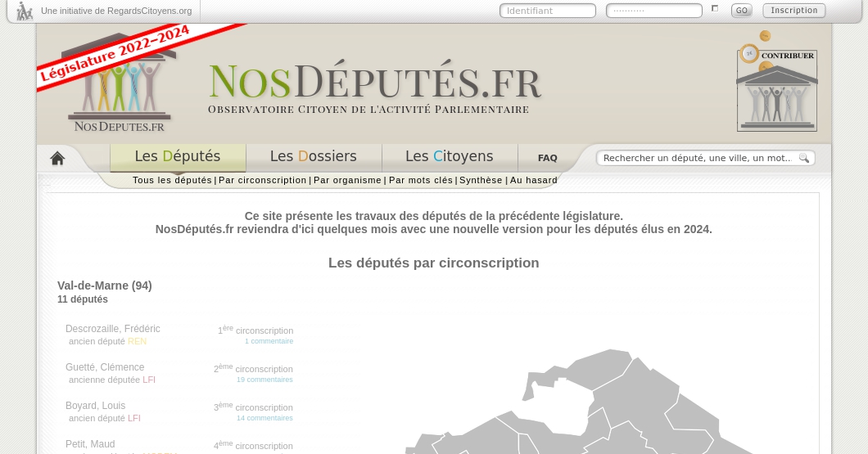Open the home icon in navigation bar
Image resolution: width=868 pixels, height=454 pixels.
[57, 159]
